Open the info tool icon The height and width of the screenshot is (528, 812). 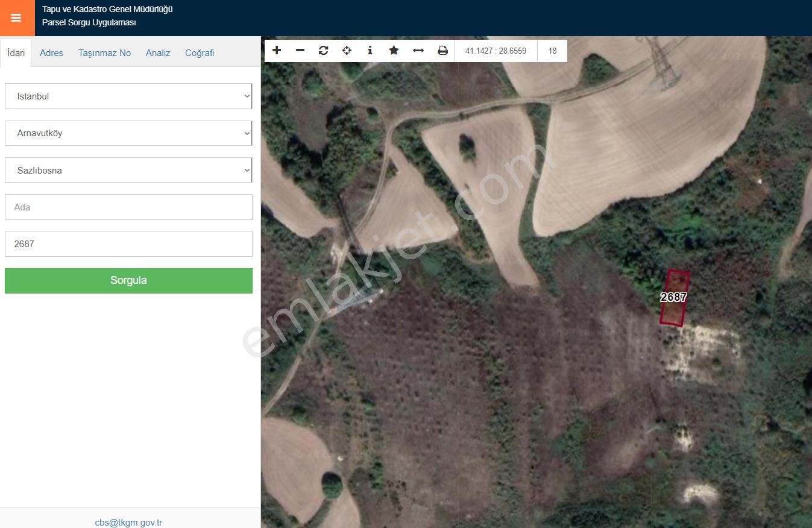pyautogui.click(x=370, y=51)
